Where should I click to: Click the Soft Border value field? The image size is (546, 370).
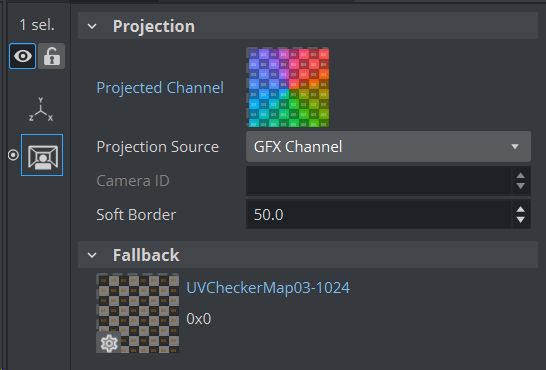(x=379, y=214)
